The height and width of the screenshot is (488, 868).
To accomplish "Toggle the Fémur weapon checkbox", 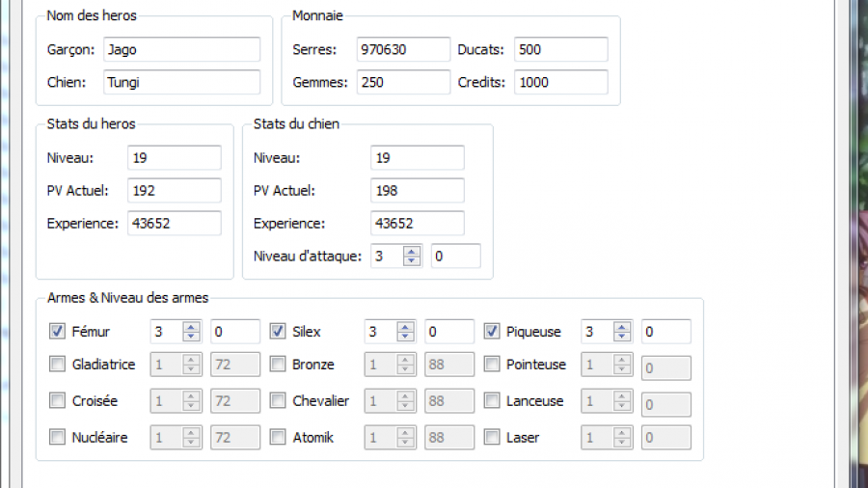I will pyautogui.click(x=57, y=332).
